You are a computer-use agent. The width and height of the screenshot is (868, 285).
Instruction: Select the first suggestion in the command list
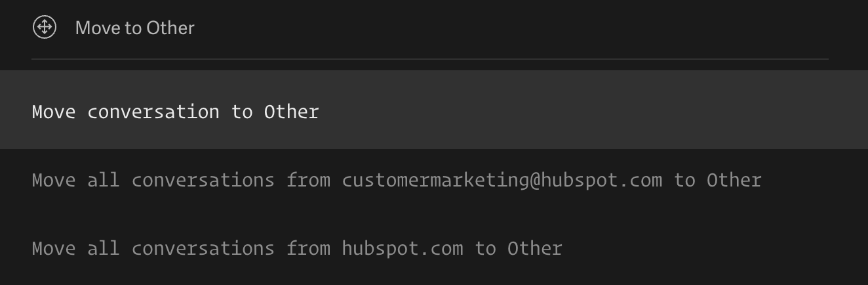pyautogui.click(x=434, y=110)
